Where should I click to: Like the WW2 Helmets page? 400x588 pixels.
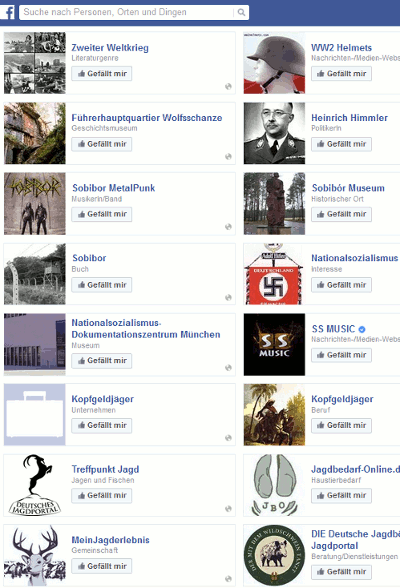tap(341, 74)
